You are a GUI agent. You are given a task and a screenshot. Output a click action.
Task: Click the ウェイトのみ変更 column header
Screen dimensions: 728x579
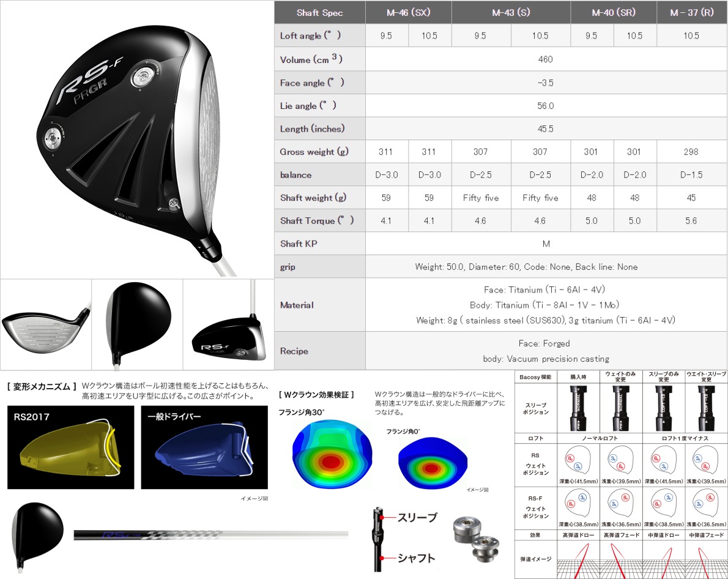click(x=621, y=377)
